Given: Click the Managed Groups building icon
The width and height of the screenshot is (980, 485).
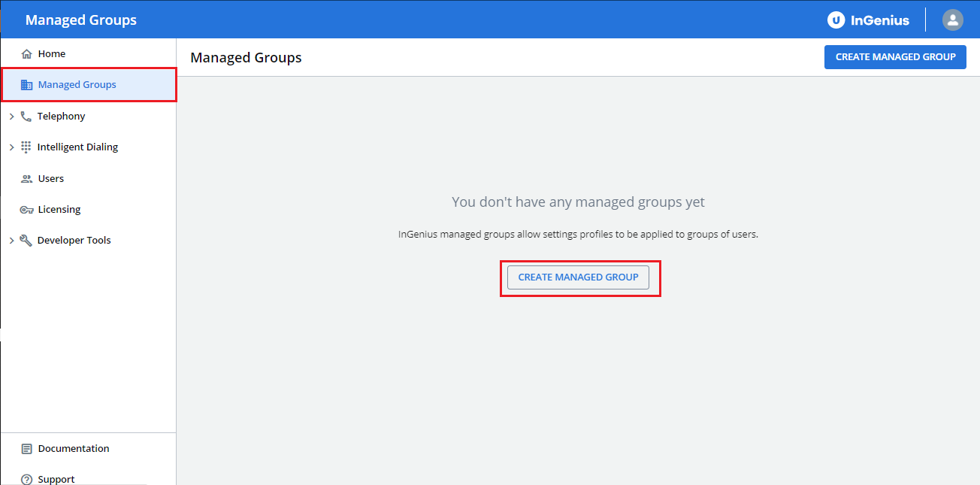Looking at the screenshot, I should coord(27,85).
